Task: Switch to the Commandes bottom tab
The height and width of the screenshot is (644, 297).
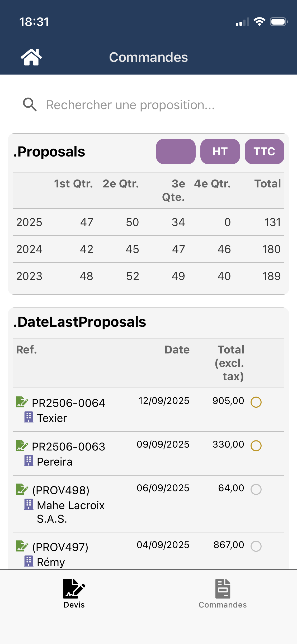Action: click(223, 593)
